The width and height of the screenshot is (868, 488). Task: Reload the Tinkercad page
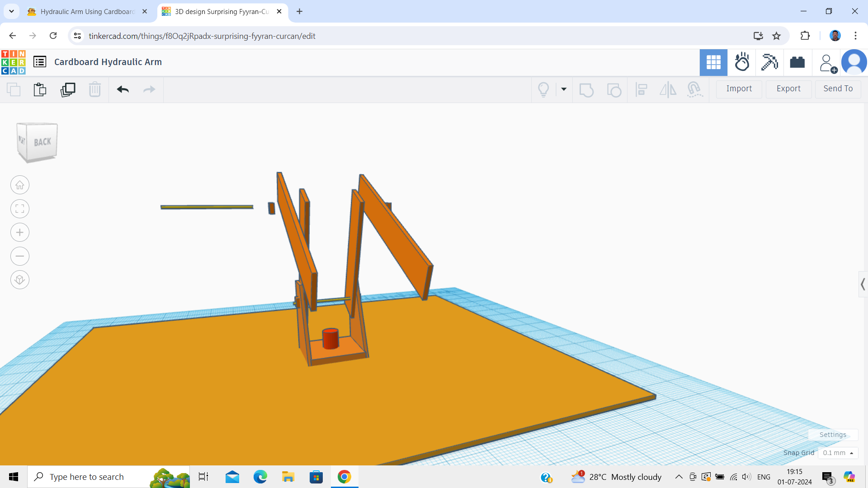point(53,36)
